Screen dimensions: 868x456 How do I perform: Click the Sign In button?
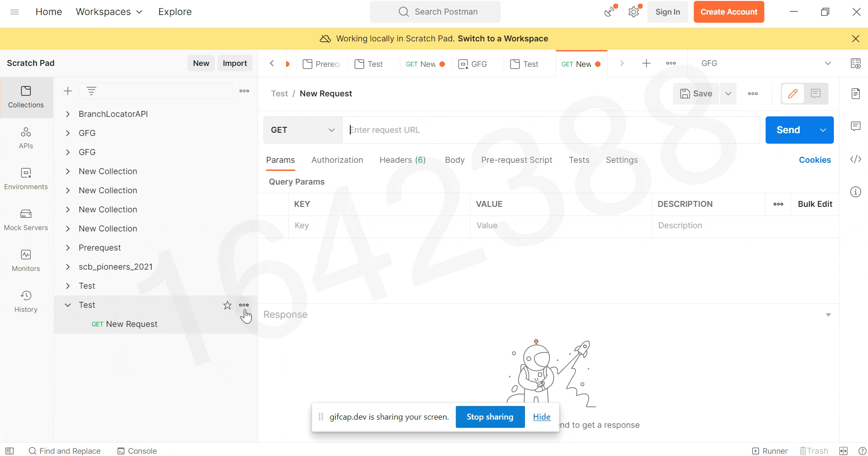coord(668,12)
